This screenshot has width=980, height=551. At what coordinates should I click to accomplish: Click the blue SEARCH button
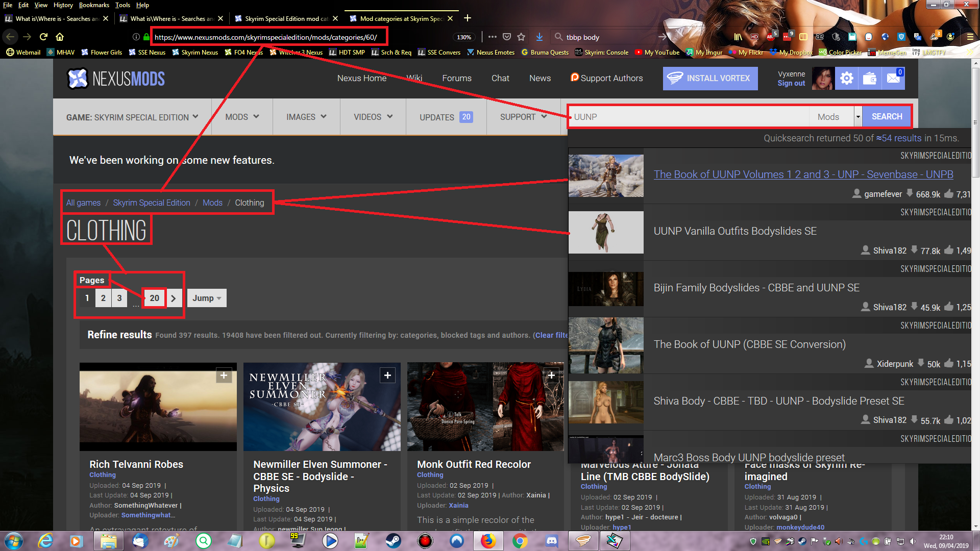tap(887, 117)
